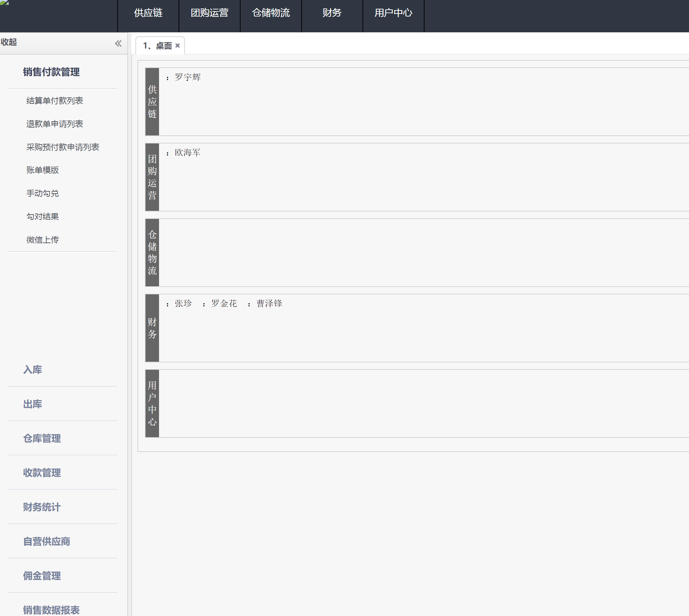Click the vertical 供应链 panel label
Screen dimensions: 689x616
(x=152, y=101)
